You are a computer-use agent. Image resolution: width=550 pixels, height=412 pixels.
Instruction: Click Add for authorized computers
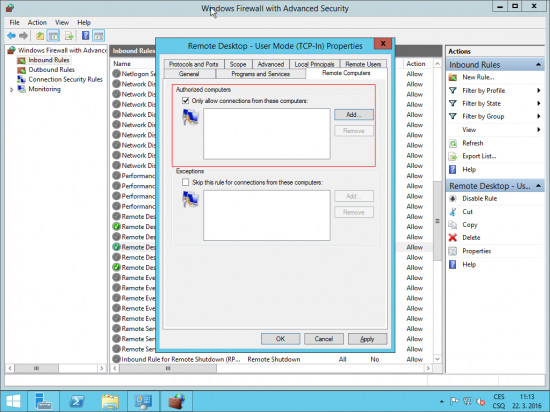(354, 115)
